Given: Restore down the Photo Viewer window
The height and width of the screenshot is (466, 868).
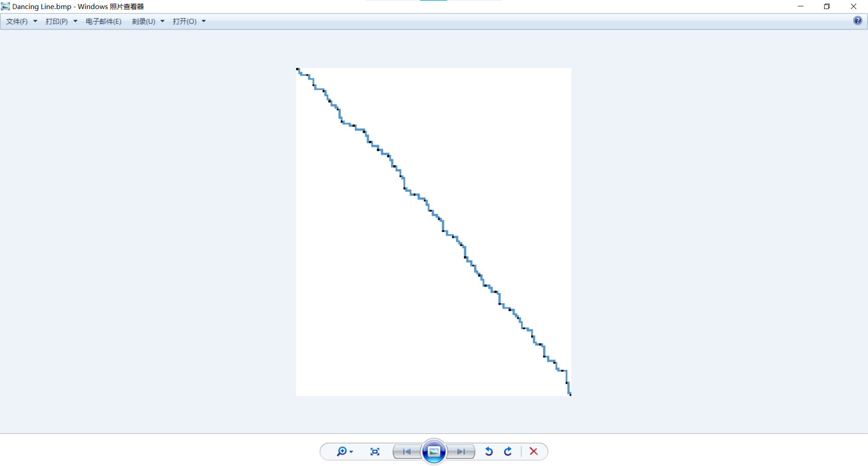Looking at the screenshot, I should tap(827, 6).
